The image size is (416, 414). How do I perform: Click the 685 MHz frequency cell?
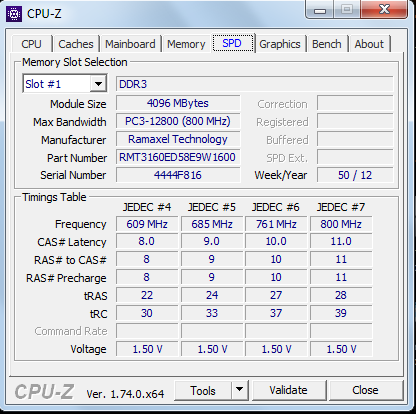tap(212, 224)
